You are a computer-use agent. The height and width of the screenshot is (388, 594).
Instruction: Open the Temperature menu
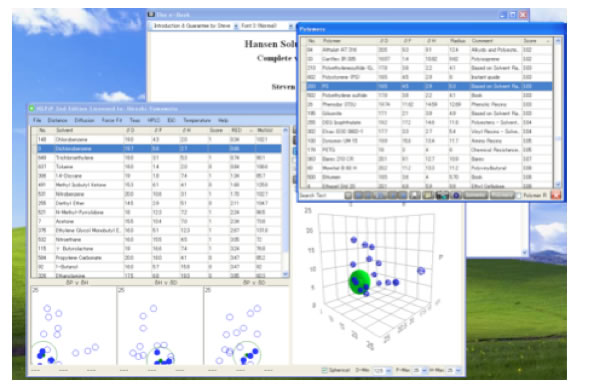197,120
